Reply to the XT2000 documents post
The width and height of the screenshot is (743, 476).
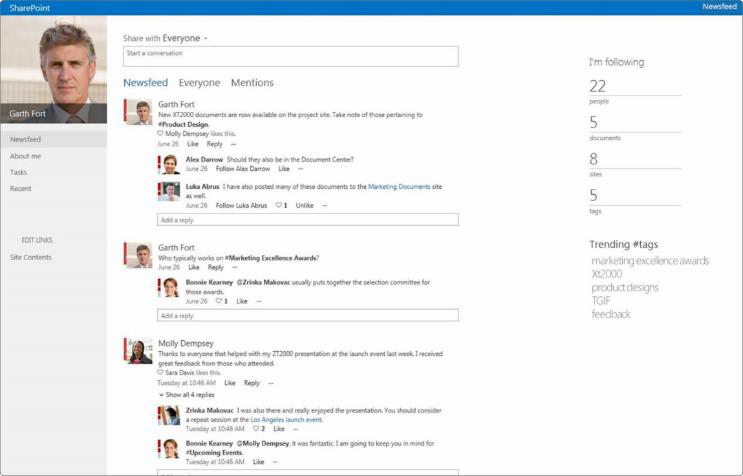[x=214, y=144]
